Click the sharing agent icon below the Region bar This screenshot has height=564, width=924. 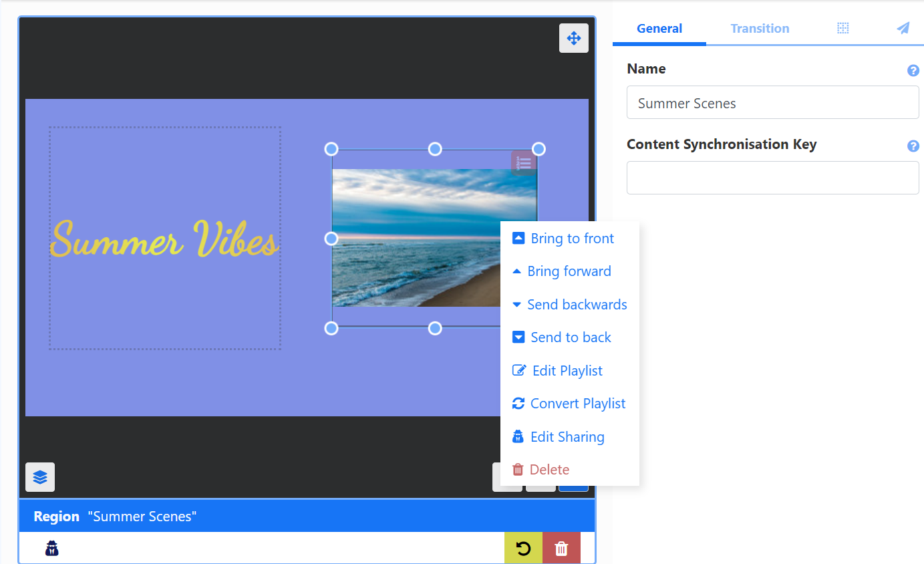coord(52,549)
